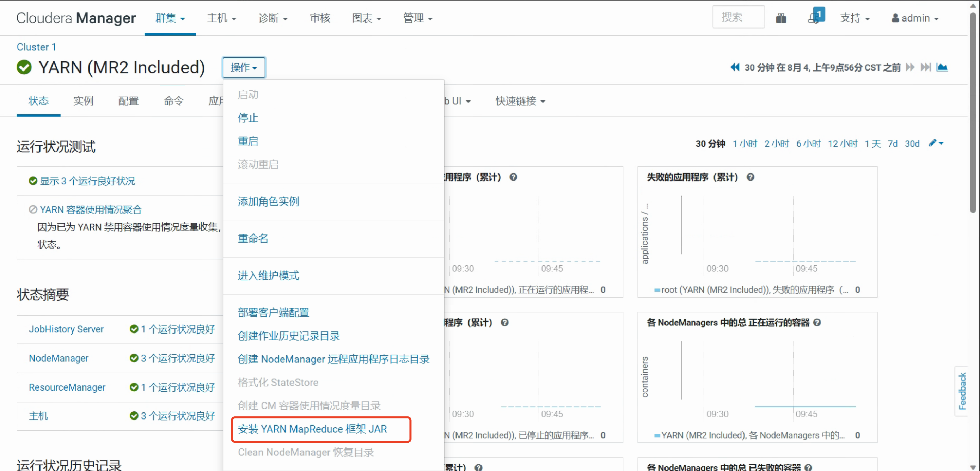Choose 重命名 in the actions menu
This screenshot has height=471, width=980.
coord(253,239)
